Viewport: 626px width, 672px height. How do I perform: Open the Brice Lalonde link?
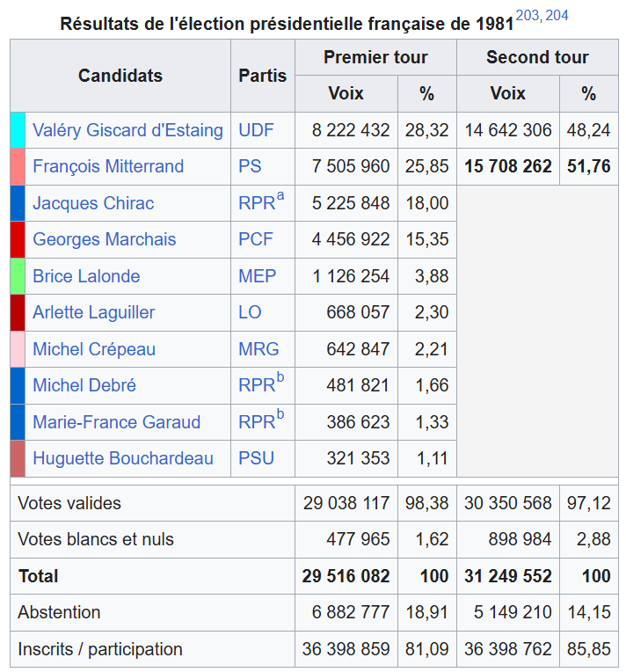click(86, 276)
